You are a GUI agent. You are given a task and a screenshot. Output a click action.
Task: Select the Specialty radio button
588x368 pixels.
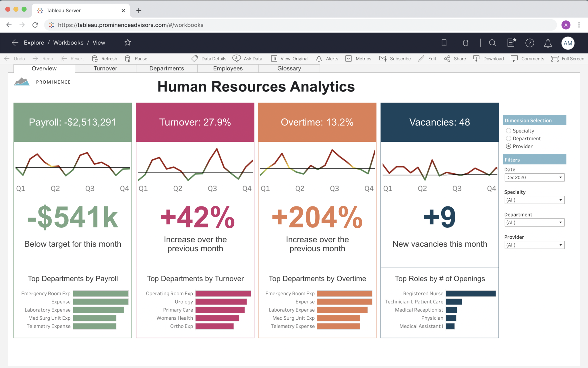point(508,131)
